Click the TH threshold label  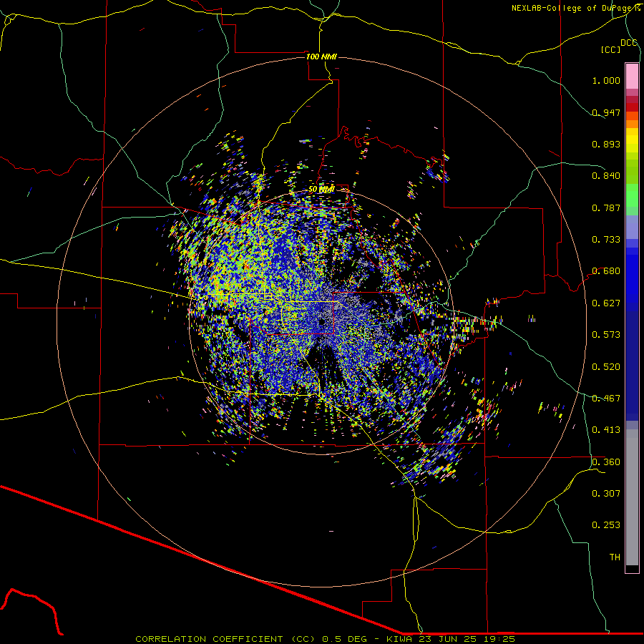pos(615,557)
